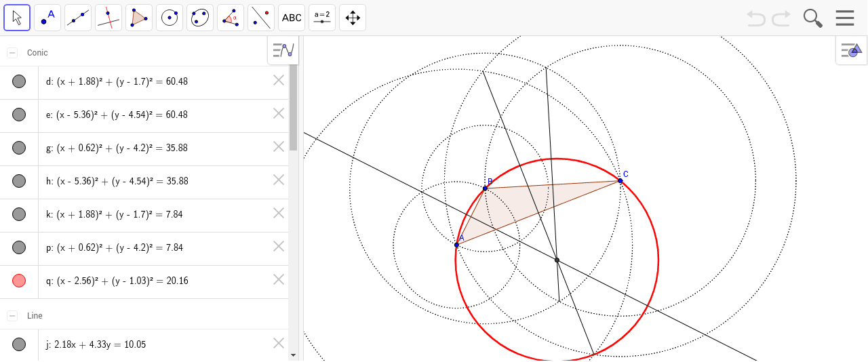Toggle visibility of red circle q
868x362 pixels.
[19, 281]
